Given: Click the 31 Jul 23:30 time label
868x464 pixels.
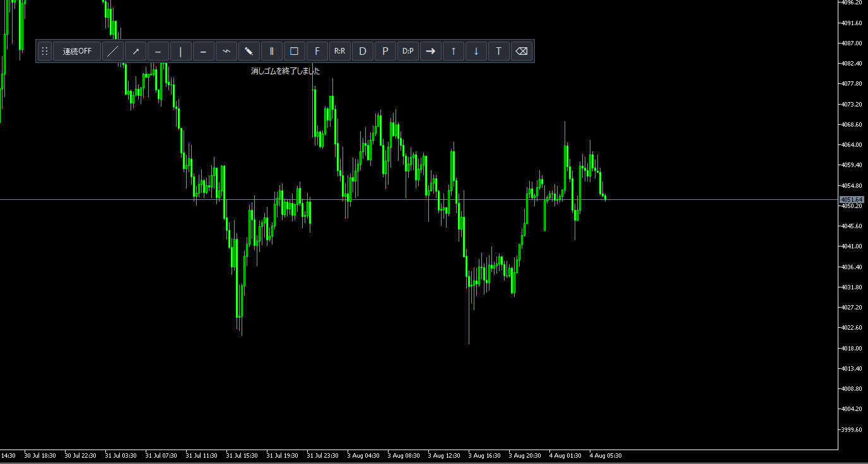Looking at the screenshot, I should 323,455.
